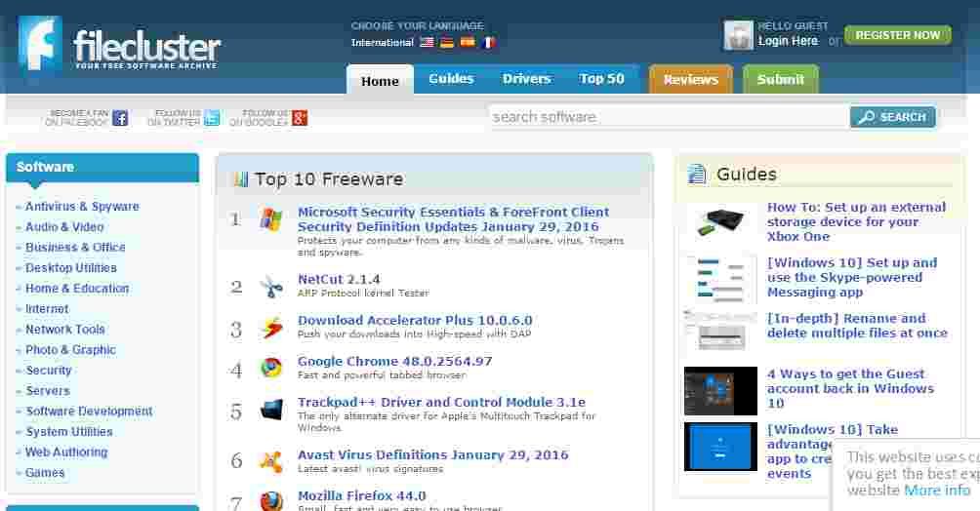Open the Top 50 tab
The height and width of the screenshot is (511, 980).
pyautogui.click(x=602, y=79)
